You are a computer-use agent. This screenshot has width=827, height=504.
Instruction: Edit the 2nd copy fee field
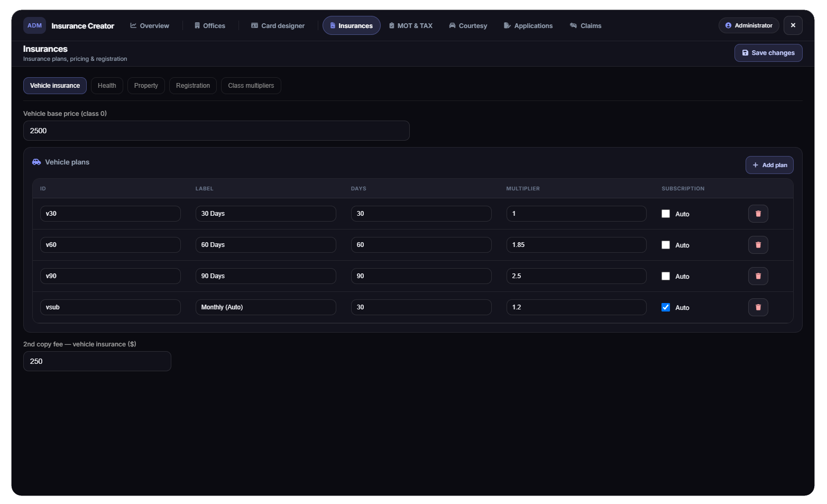(x=97, y=361)
